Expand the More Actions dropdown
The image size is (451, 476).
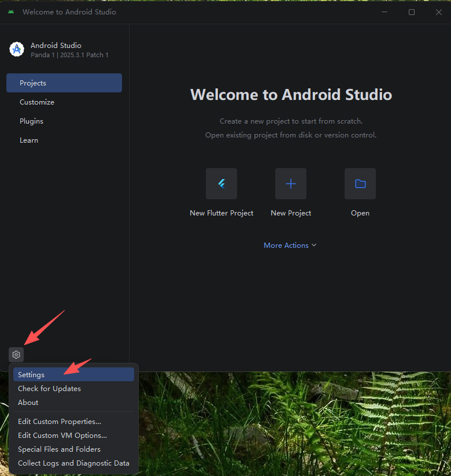(290, 246)
